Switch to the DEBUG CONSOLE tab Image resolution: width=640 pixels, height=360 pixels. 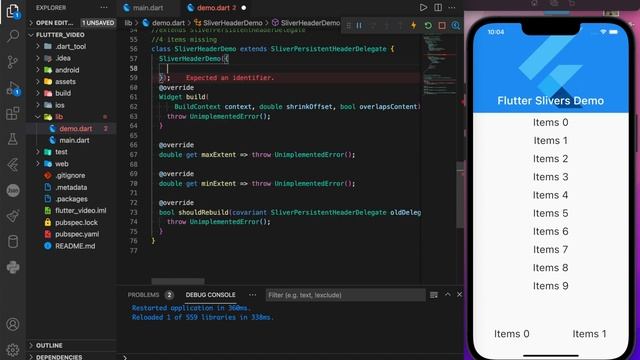point(211,295)
